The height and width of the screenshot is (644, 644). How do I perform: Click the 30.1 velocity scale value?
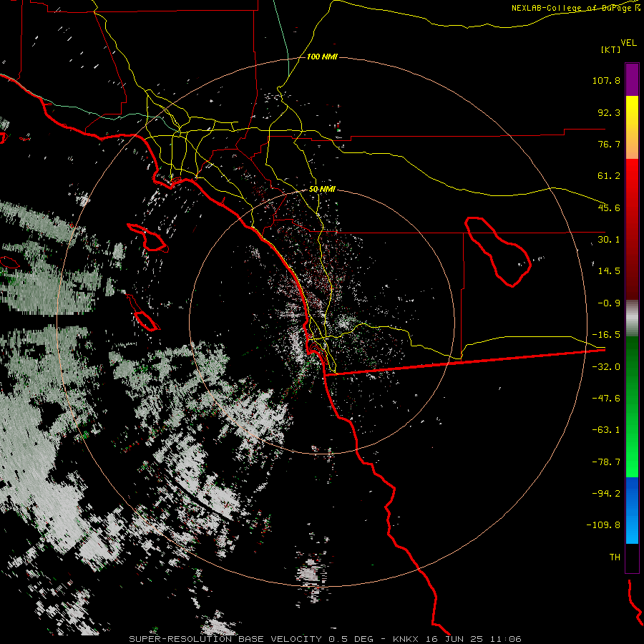(x=609, y=240)
